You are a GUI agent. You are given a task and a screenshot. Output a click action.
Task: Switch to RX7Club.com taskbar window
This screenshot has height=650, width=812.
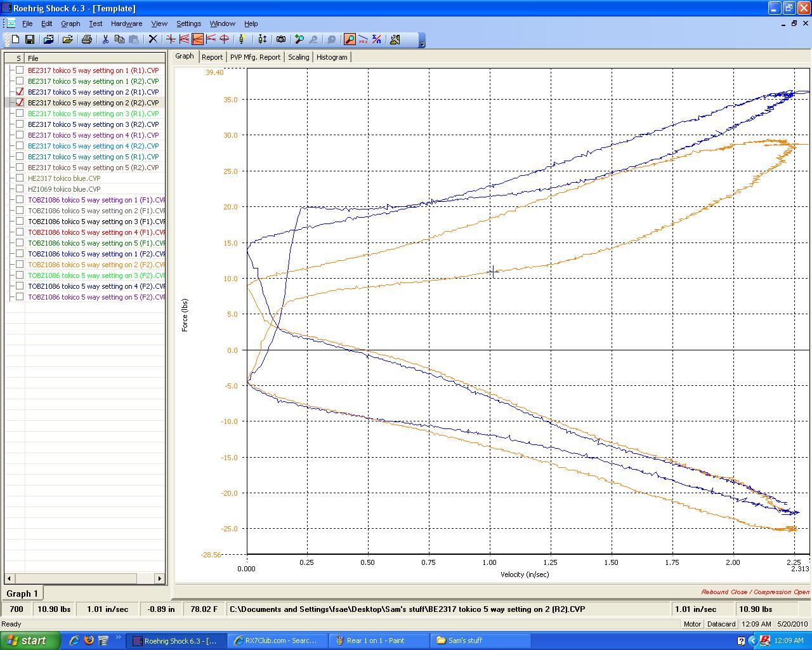click(280, 640)
